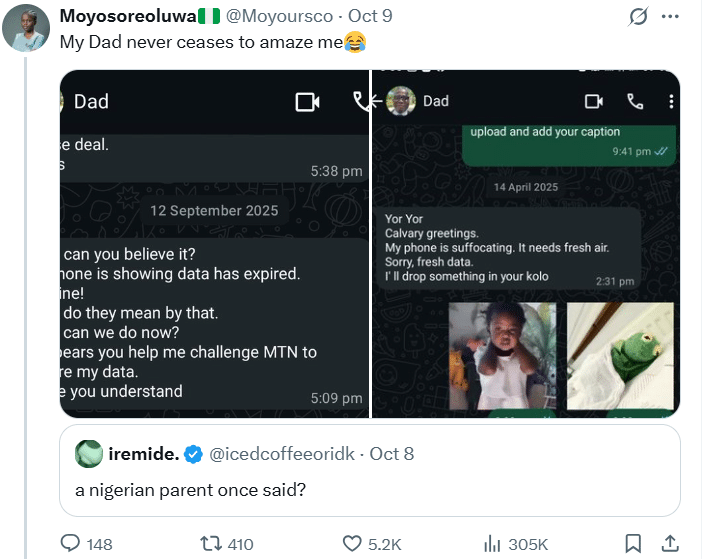Repost this tweet via retweet icon

click(x=211, y=543)
